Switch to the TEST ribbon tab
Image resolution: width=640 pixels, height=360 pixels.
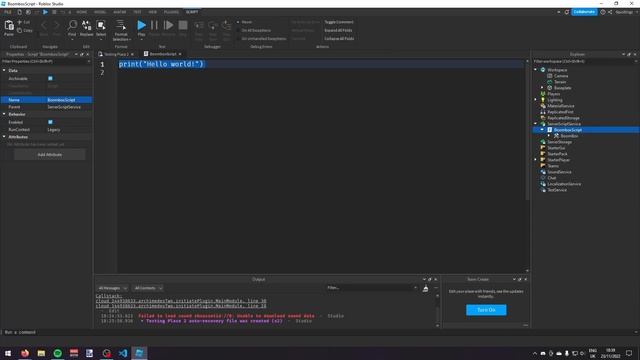pyautogui.click(x=138, y=12)
